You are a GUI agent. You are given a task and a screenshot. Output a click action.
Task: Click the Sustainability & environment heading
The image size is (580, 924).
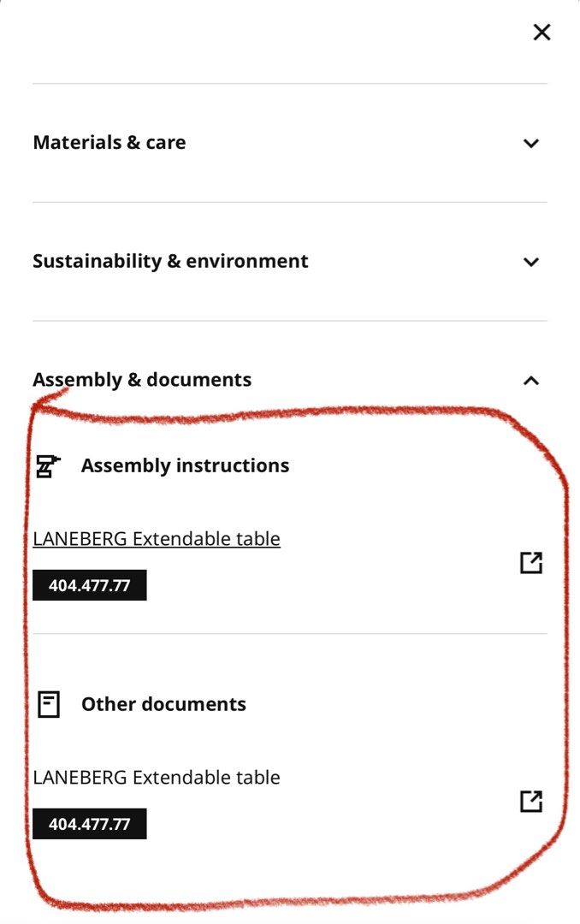pyautogui.click(x=170, y=261)
